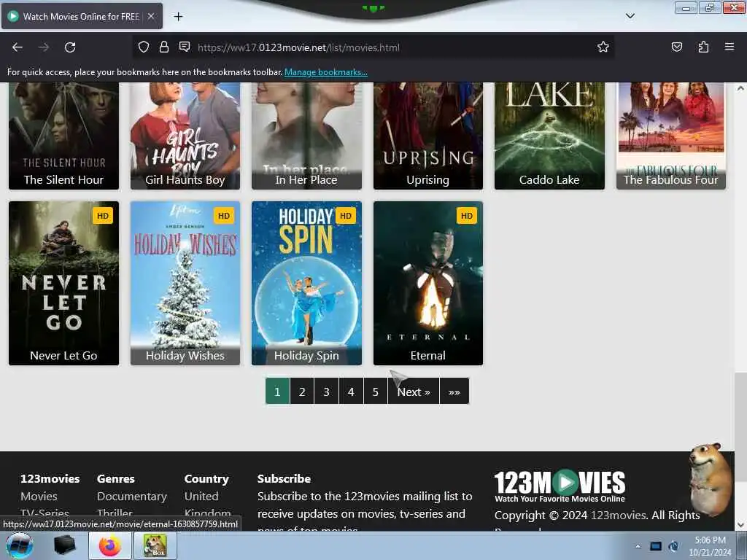Open the Firefox hamburger menu
747x560 pixels.
click(729, 47)
